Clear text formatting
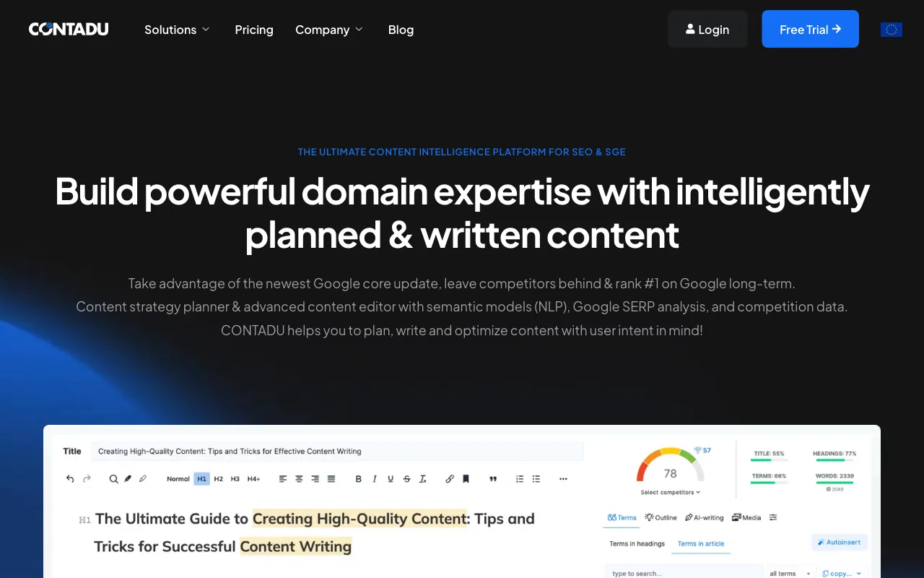 423,478
